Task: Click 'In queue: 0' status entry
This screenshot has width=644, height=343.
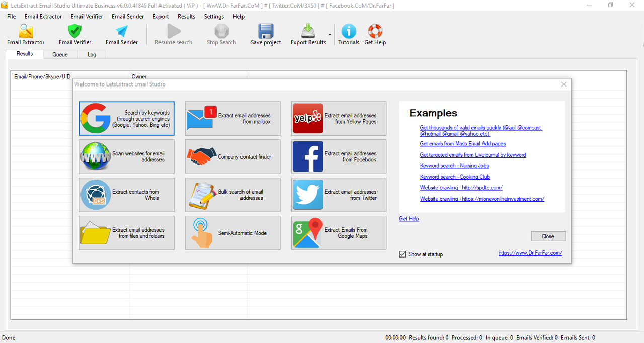Action: point(499,338)
